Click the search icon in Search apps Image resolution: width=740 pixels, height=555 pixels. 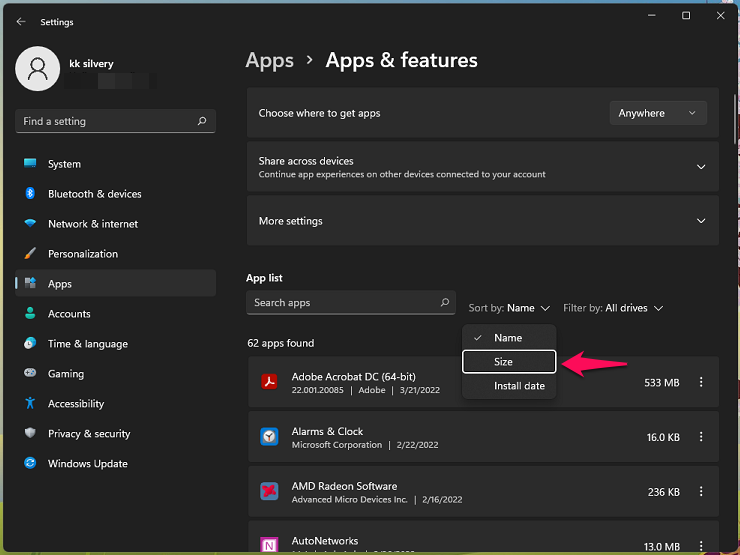[445, 303]
